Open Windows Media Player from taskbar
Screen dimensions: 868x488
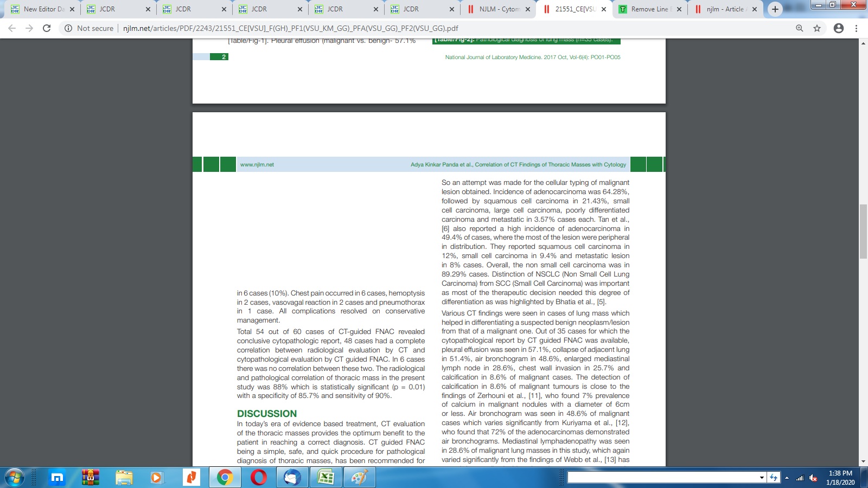coord(157,478)
